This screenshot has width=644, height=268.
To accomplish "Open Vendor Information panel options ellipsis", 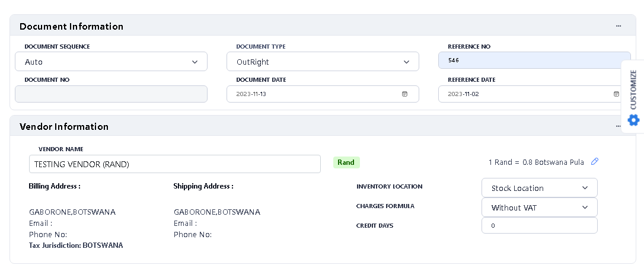I will point(619,126).
